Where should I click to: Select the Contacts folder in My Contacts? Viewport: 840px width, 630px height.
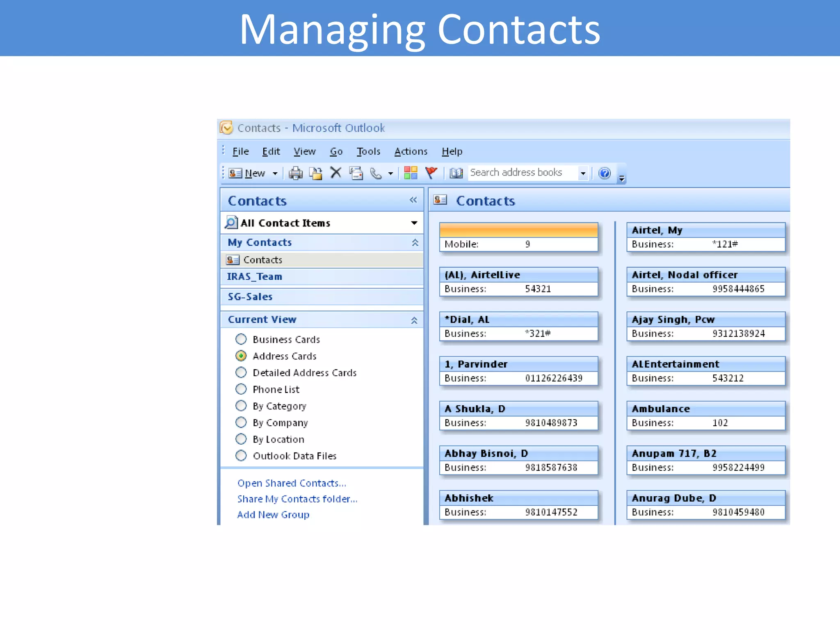322,260
